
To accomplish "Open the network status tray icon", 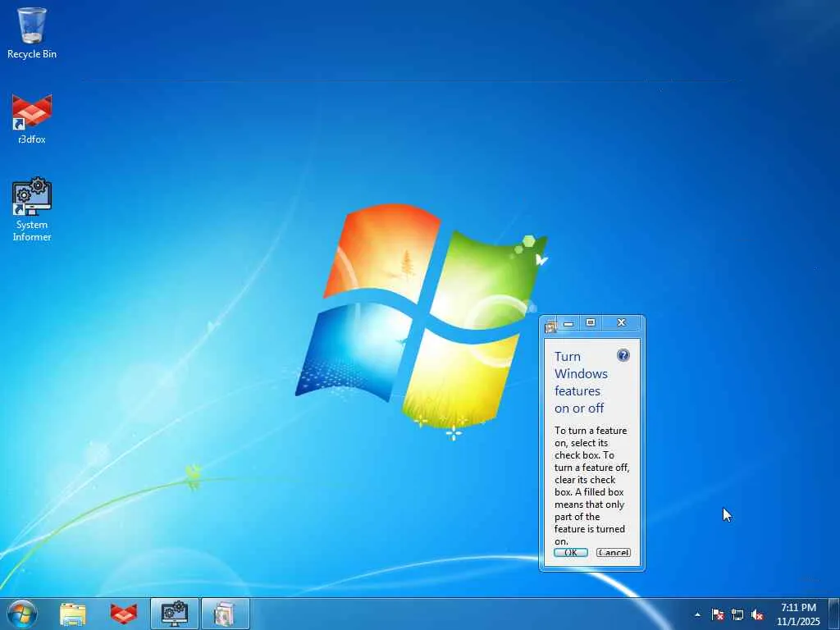I will pyautogui.click(x=737, y=614).
